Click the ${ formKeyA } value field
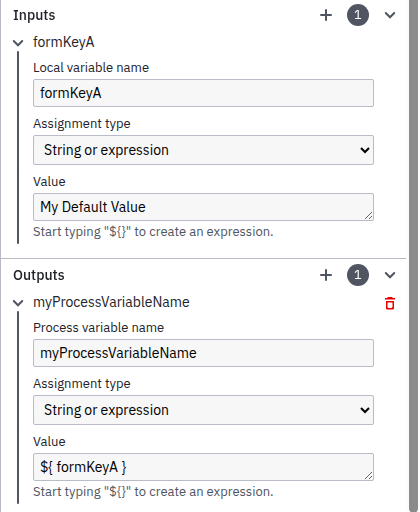Image resolution: width=420 pixels, height=512 pixels. point(203,467)
